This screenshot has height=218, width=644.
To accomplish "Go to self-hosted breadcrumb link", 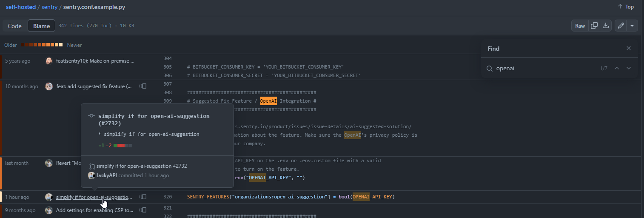I will point(20,7).
